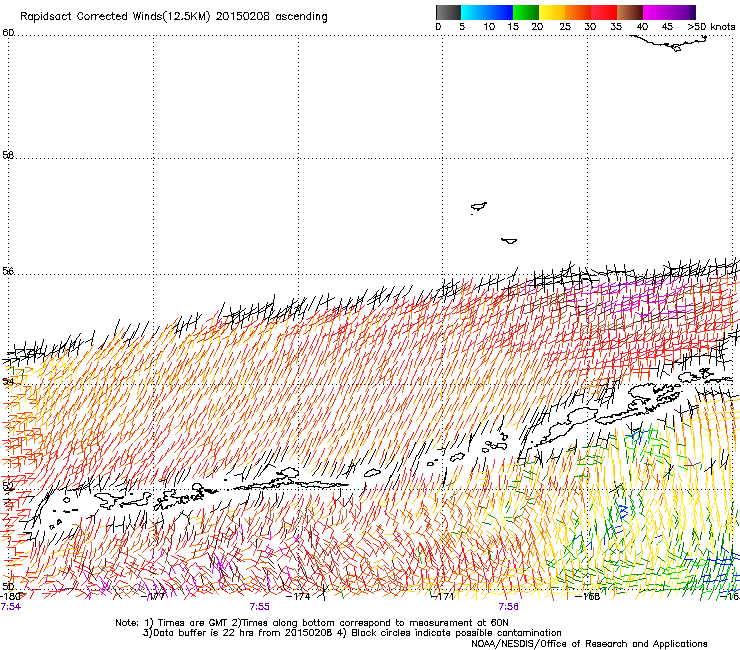Click the "30" legend tick label
740x650 pixels.
click(590, 27)
